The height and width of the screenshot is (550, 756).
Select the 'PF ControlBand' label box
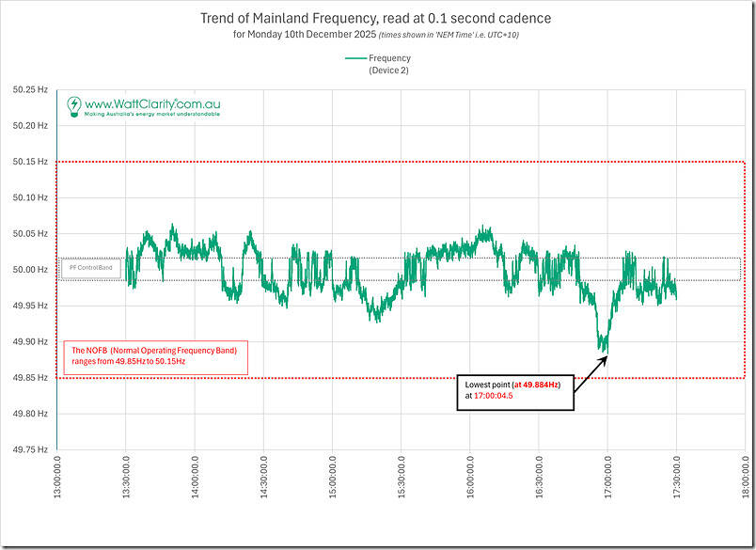(92, 269)
